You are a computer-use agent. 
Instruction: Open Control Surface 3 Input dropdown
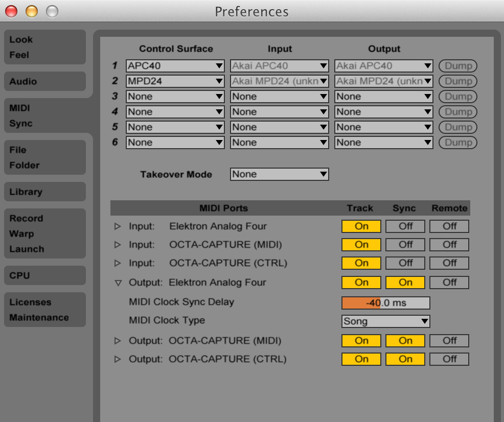(x=279, y=97)
